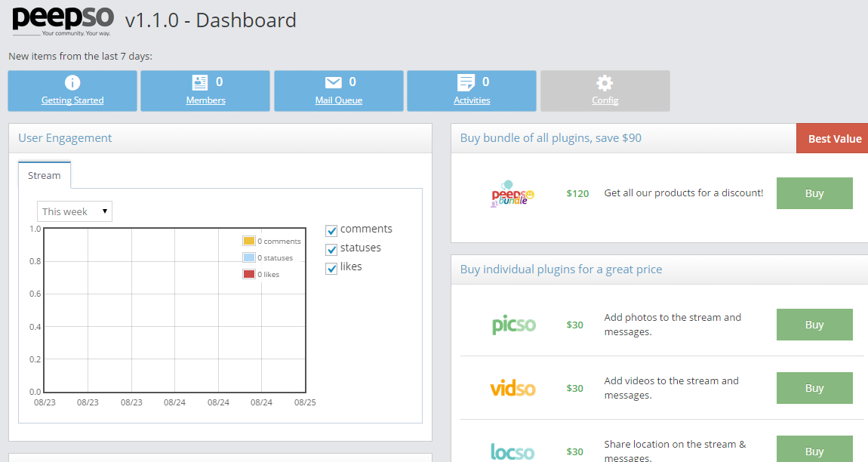Click the Mail Queue count 0

pos(352,82)
